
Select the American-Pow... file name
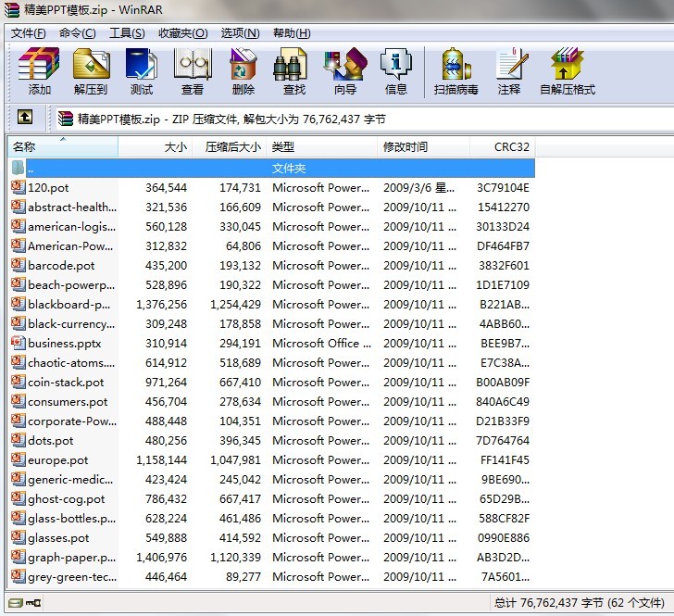70,245
